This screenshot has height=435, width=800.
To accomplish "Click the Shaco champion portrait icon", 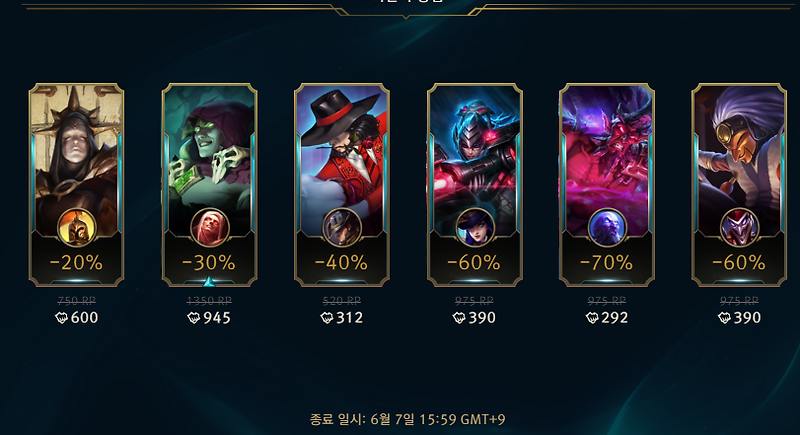I will [739, 227].
